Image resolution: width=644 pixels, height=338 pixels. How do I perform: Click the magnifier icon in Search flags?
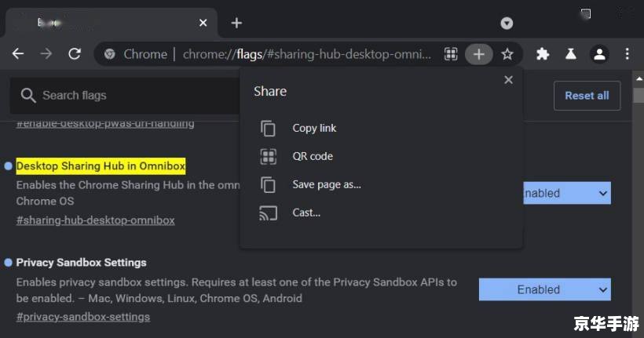(28, 96)
